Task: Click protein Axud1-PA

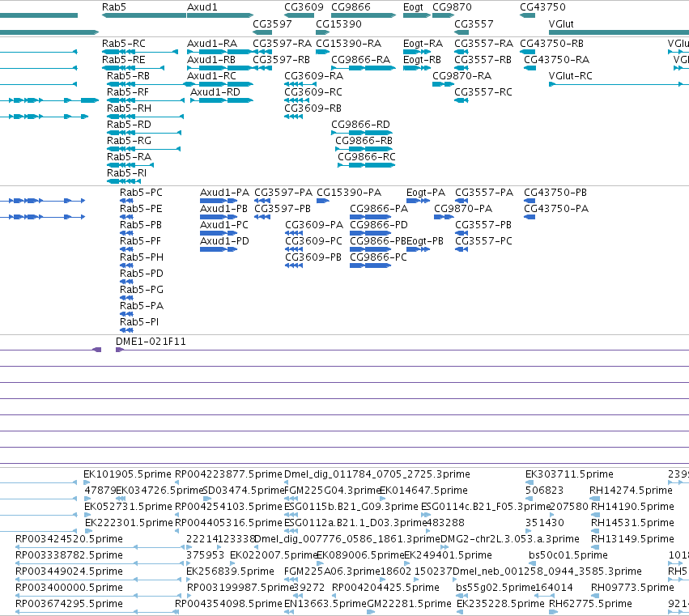Action: coord(224,193)
